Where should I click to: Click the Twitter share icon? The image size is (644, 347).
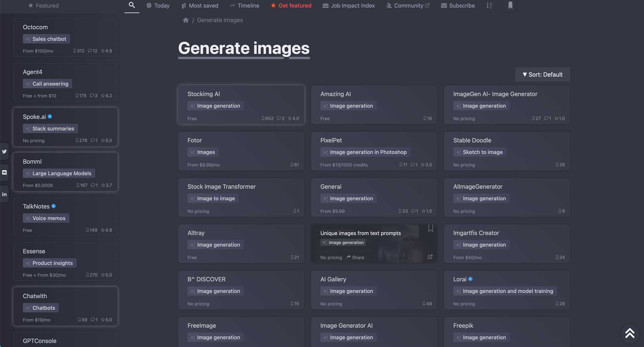click(x=4, y=151)
